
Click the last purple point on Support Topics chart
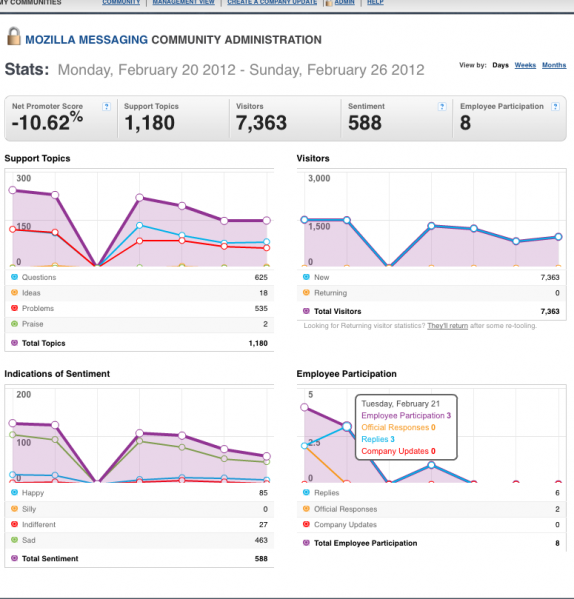coord(267,220)
